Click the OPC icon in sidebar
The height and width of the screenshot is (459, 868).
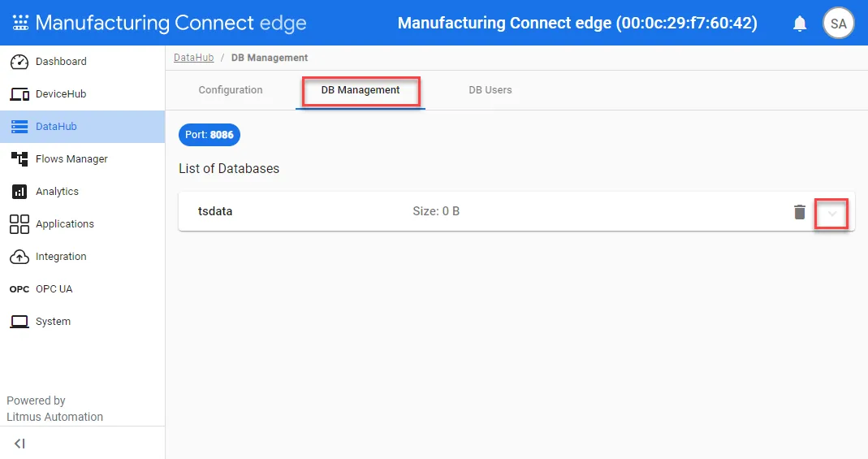(19, 289)
